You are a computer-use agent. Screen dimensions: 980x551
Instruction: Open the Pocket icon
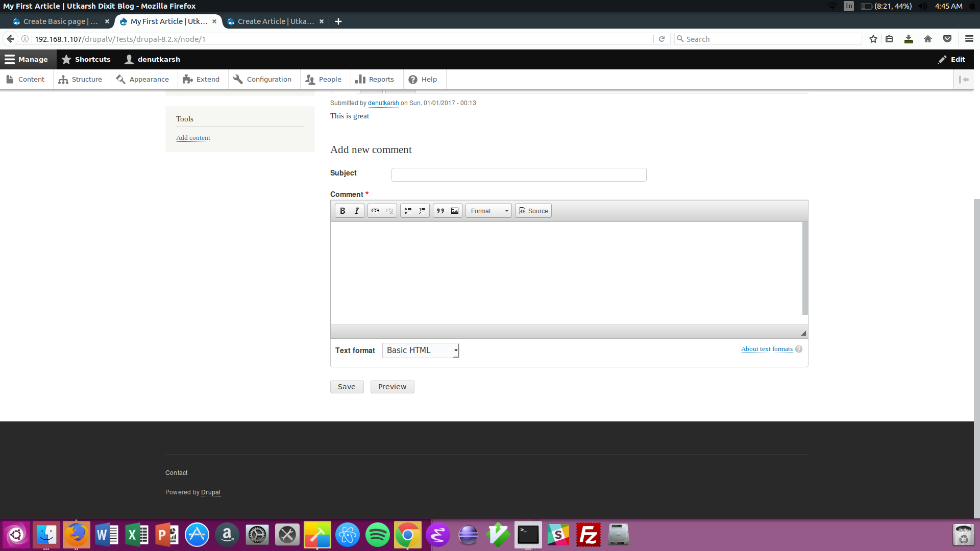coord(947,39)
